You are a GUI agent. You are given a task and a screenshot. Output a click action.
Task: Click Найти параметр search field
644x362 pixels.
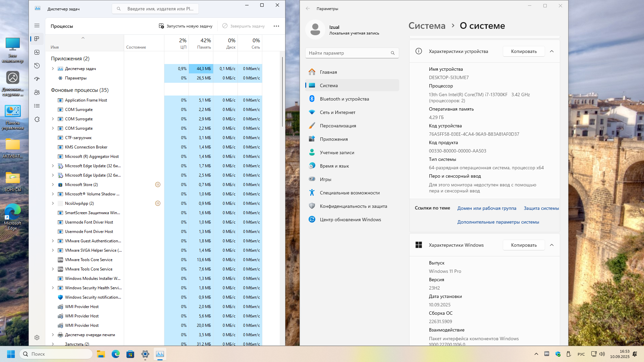tap(352, 53)
